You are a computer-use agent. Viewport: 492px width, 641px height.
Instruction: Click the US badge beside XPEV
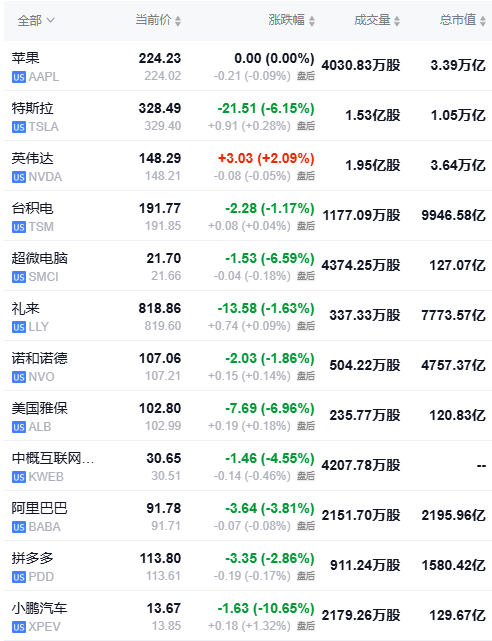[19, 627]
